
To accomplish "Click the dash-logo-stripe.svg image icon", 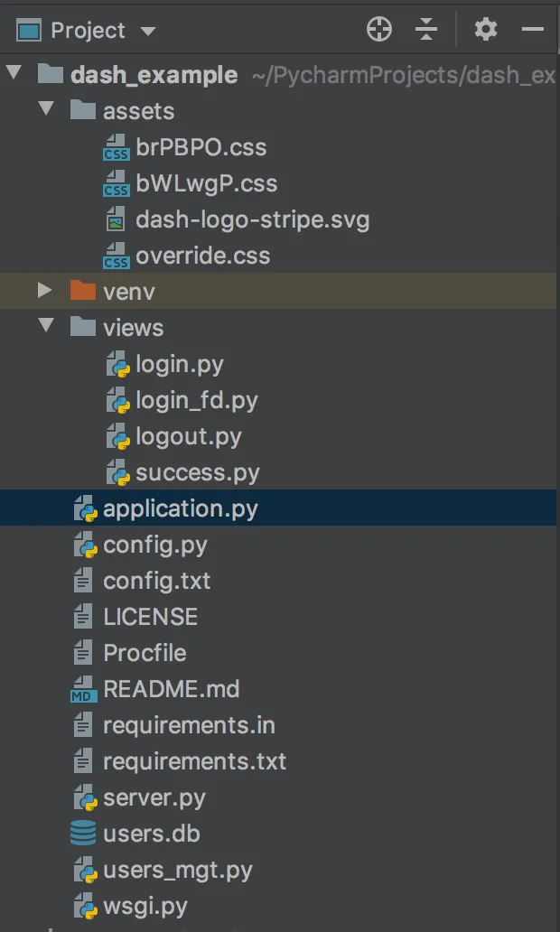I will 117,219.
